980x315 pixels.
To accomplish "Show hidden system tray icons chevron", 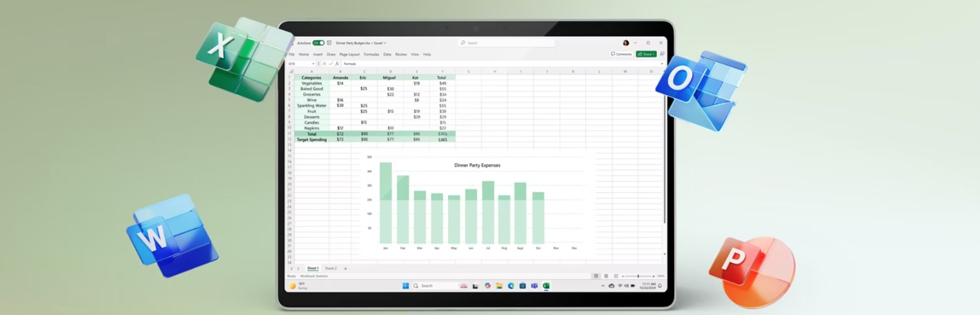I will (x=603, y=285).
